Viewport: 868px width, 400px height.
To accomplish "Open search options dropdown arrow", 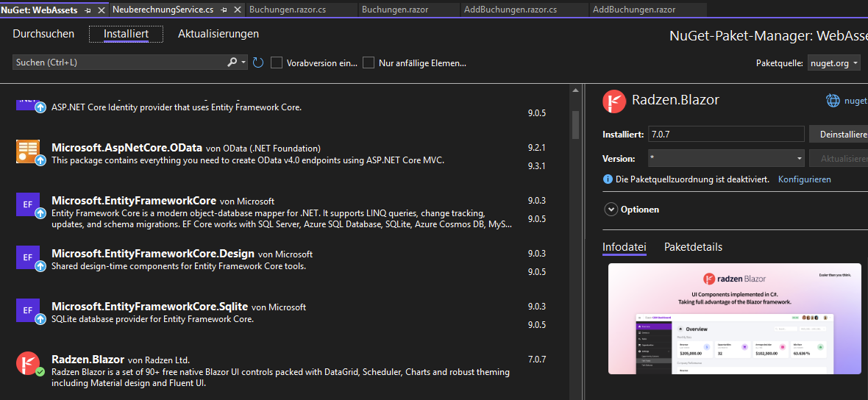I will click(243, 63).
